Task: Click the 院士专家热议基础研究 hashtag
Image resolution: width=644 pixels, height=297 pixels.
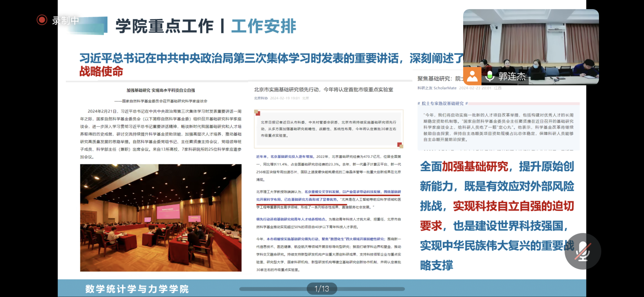Action: (x=442, y=103)
